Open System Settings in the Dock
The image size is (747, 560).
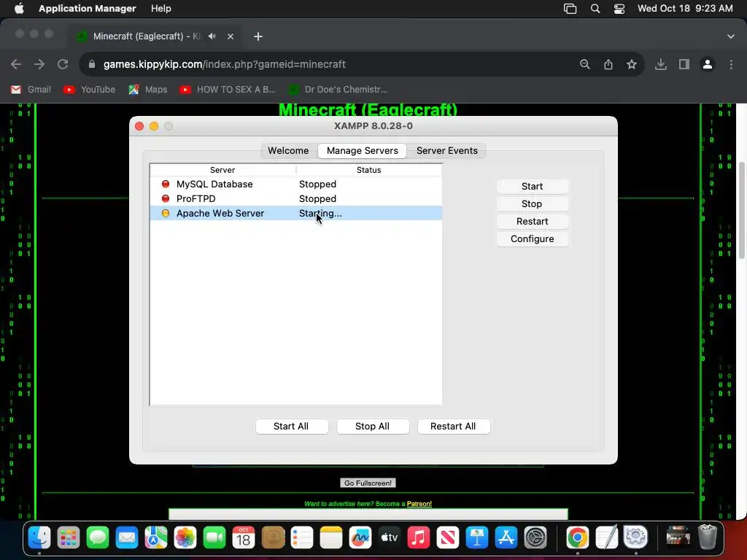click(535, 537)
